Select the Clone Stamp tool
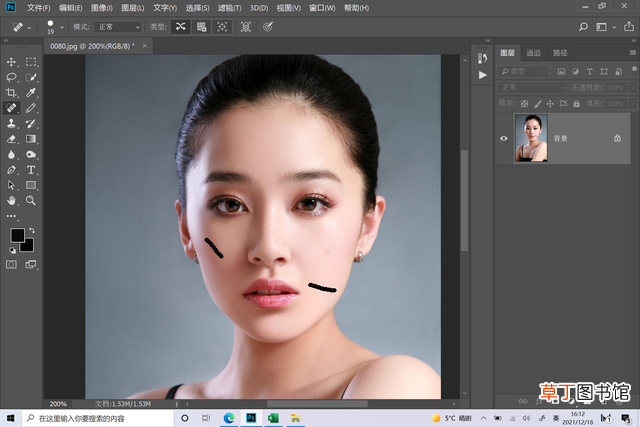 (x=11, y=124)
